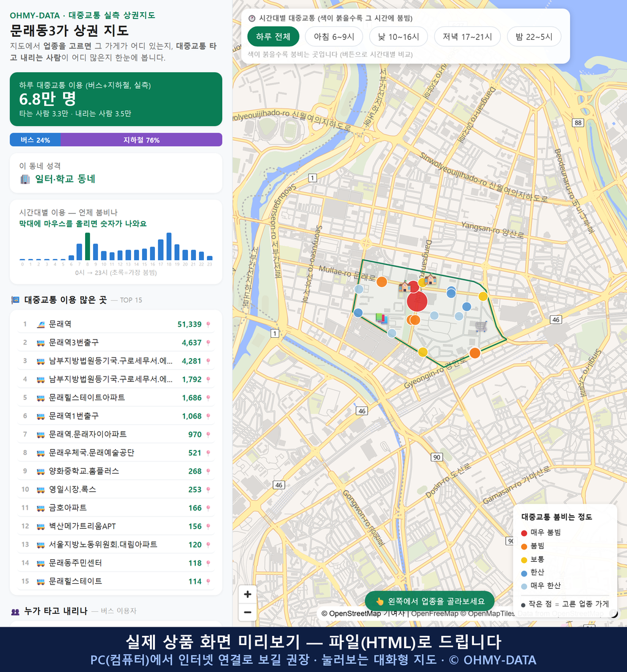Click the bus icon next to 벽산메가트리움APT
627x672 pixels.
click(x=41, y=526)
